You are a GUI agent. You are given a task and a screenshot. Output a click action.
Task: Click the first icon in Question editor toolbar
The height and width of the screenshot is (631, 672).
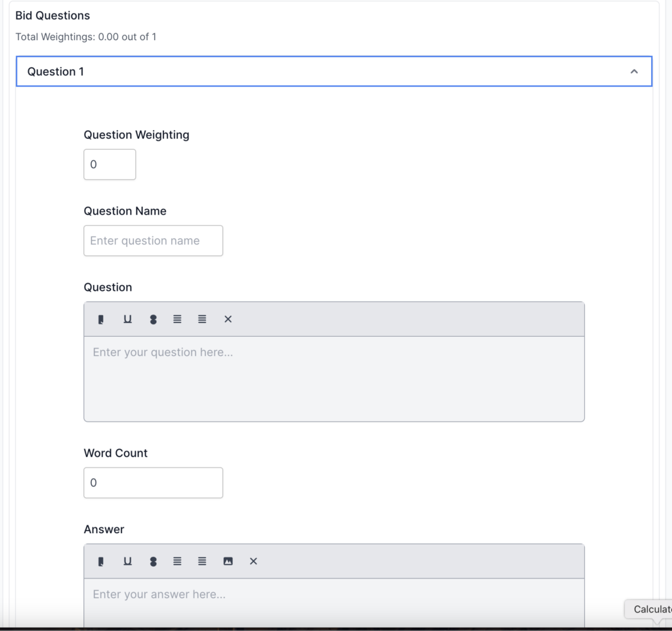(x=101, y=319)
